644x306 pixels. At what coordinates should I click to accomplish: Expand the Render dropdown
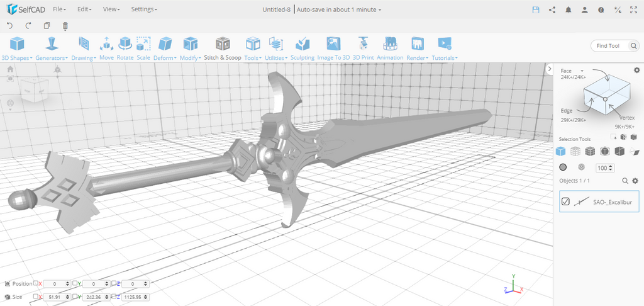[418, 48]
